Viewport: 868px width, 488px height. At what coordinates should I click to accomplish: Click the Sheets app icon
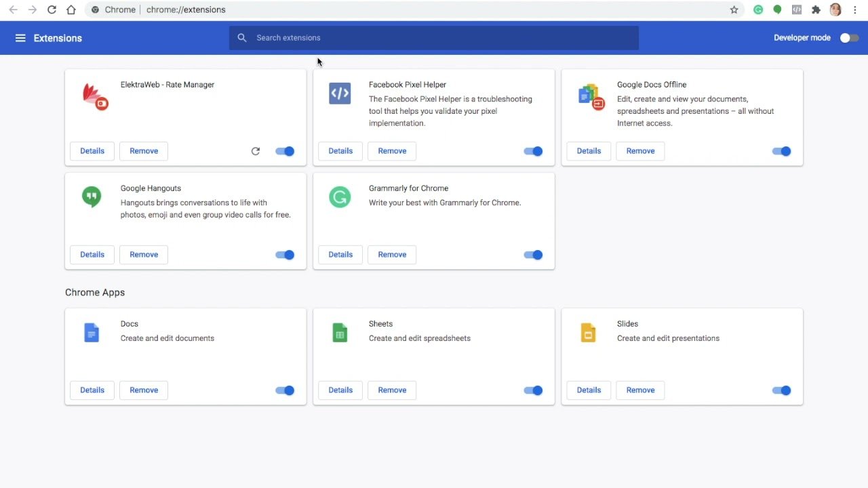click(340, 333)
